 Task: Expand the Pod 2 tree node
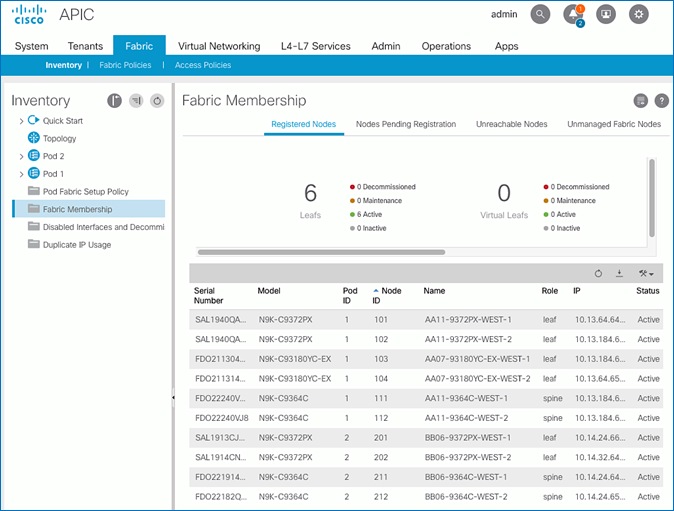point(21,156)
